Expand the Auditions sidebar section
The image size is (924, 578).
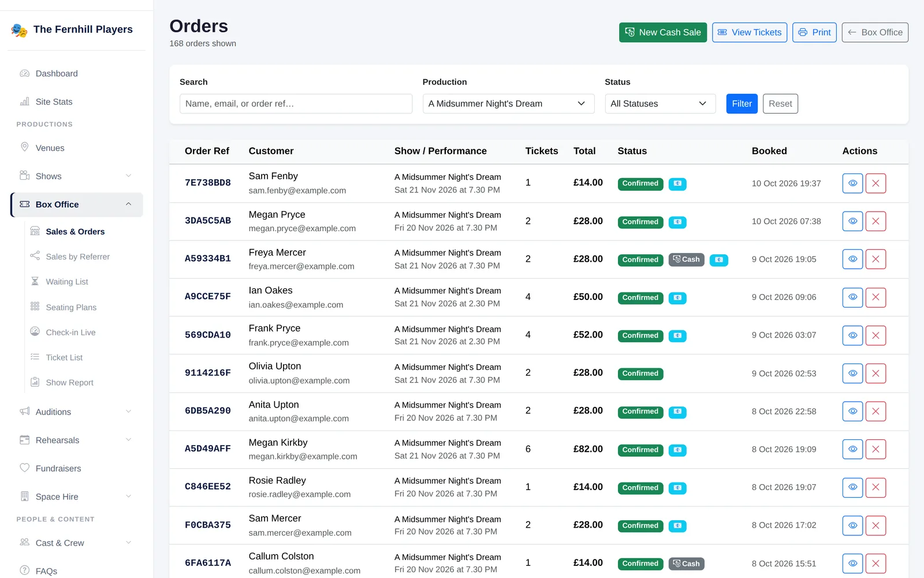[x=77, y=412]
